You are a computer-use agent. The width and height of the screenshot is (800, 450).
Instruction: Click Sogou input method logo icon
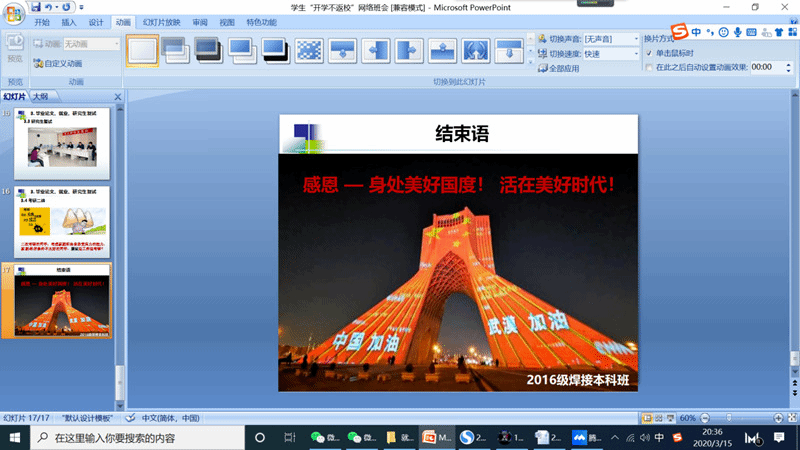point(679,32)
